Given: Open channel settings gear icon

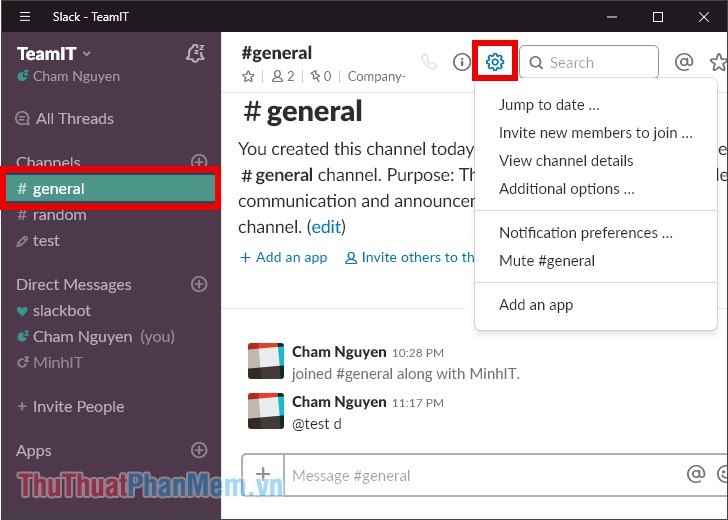Looking at the screenshot, I should [495, 61].
